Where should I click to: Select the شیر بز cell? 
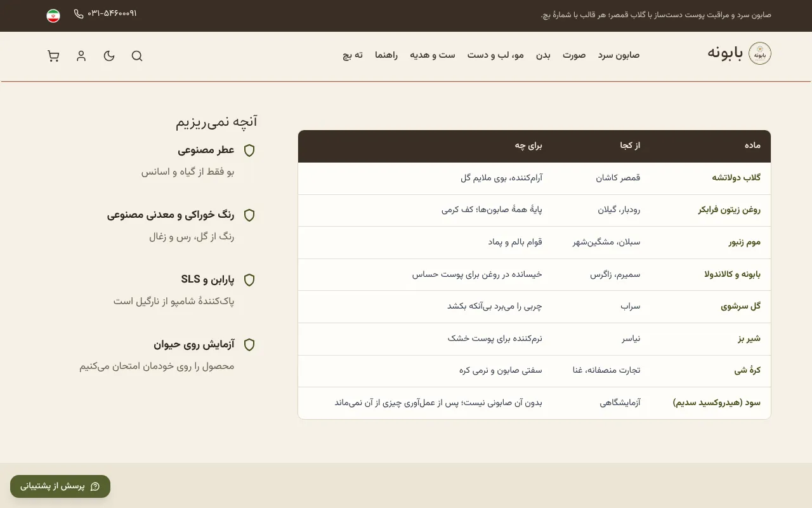click(749, 338)
